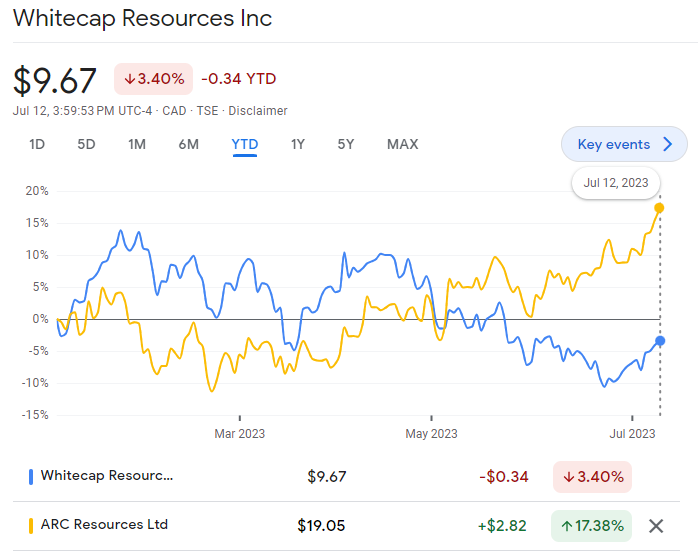698x556 pixels.
Task: Click the Disclaimer link
Action: click(x=258, y=111)
